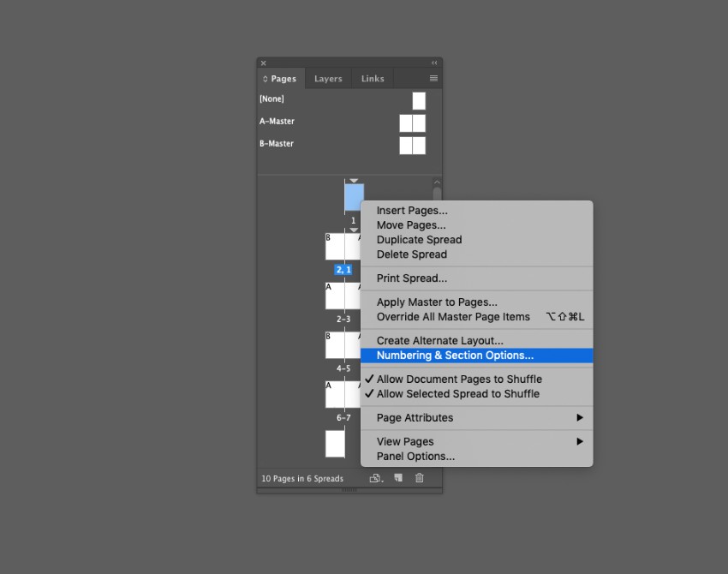Choose Print Spread... menu entry

click(x=476, y=278)
